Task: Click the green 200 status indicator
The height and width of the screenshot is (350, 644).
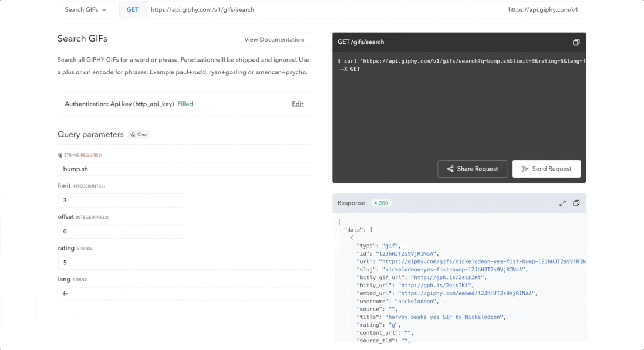Action: (x=381, y=203)
